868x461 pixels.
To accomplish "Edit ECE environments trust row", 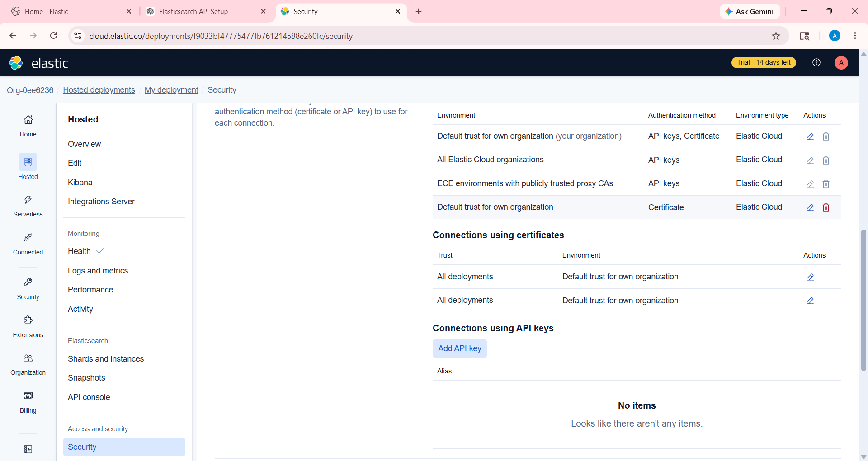I will (810, 184).
